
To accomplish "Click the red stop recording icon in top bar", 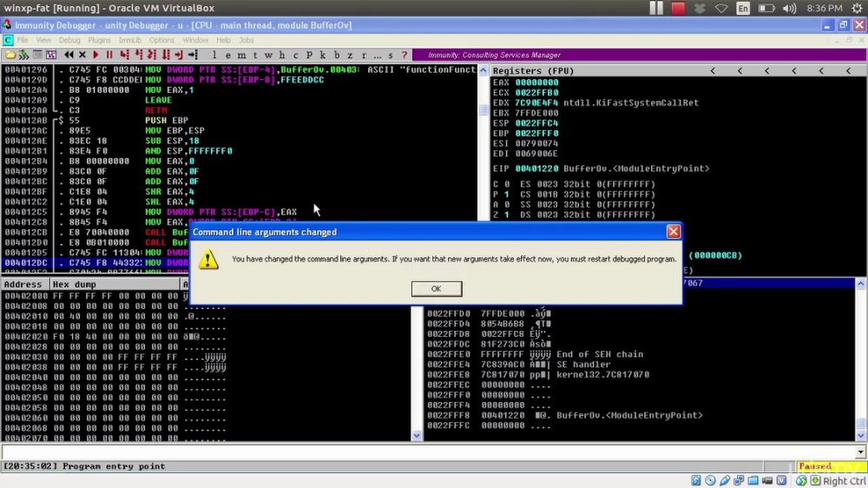I will point(678,9).
